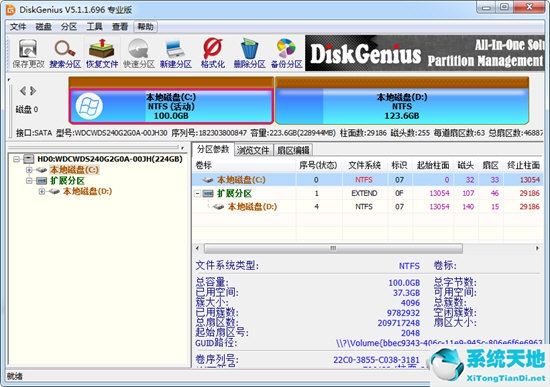Collapse the HD0 disk tree node
Viewport: 550px width, 387px height.
coord(16,159)
